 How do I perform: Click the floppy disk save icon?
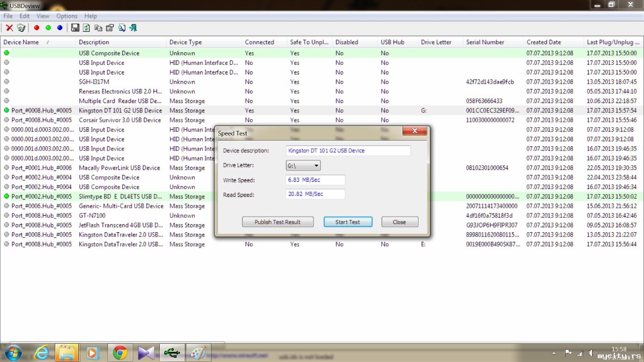[x=75, y=28]
